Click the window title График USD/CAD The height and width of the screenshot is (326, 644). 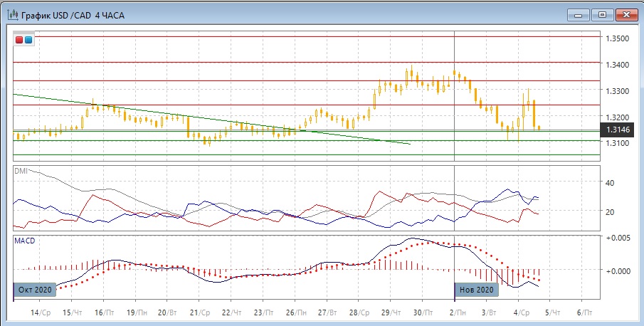73,14
